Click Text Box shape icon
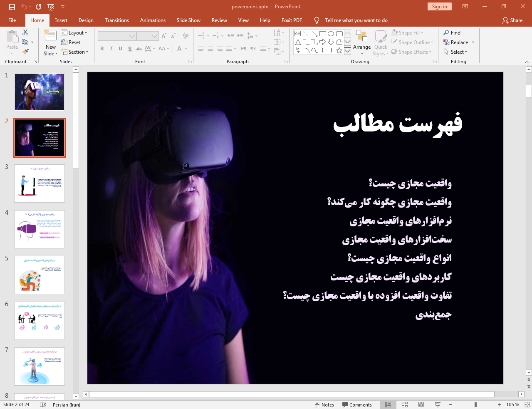The image size is (532, 409). [x=298, y=34]
